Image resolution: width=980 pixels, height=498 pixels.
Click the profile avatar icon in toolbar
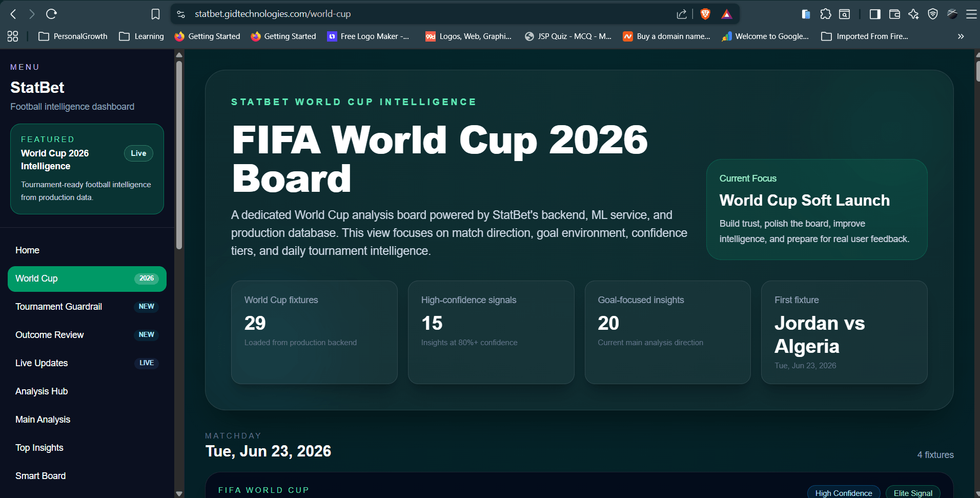click(x=952, y=14)
